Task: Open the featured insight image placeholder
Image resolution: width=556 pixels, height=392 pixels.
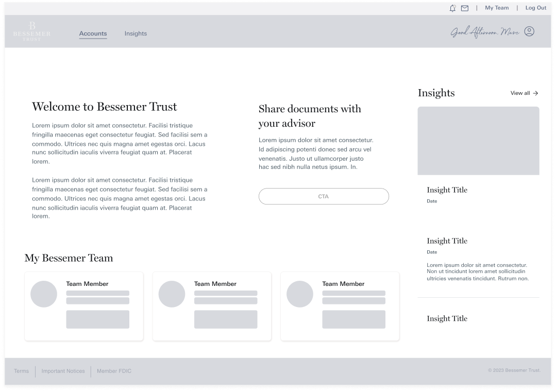Action: 478,141
